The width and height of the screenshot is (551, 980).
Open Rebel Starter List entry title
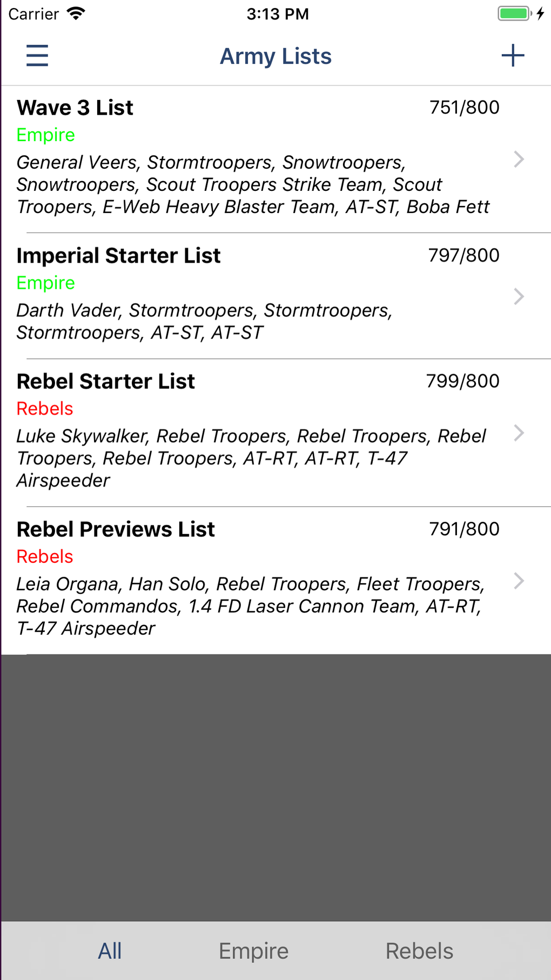pos(105,382)
